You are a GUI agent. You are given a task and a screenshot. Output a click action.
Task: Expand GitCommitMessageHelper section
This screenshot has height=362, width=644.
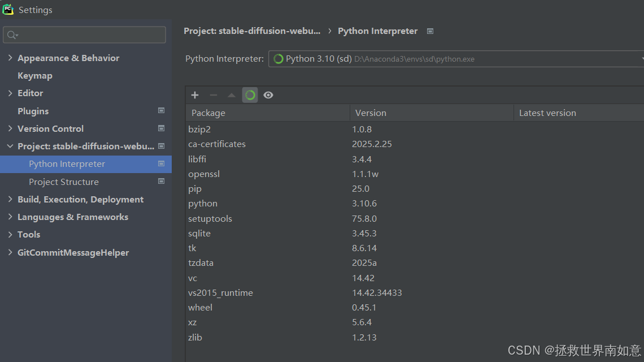tap(10, 252)
